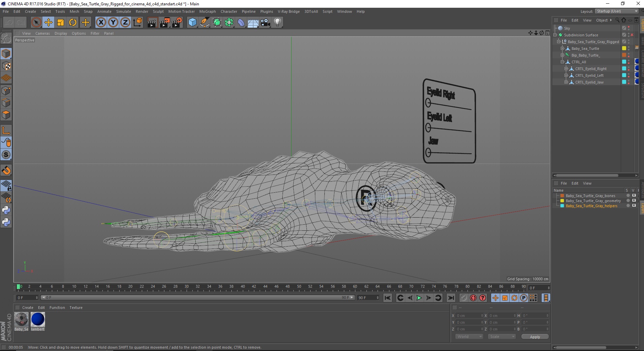
Task: Enable autokeying red button
Action: click(473, 298)
